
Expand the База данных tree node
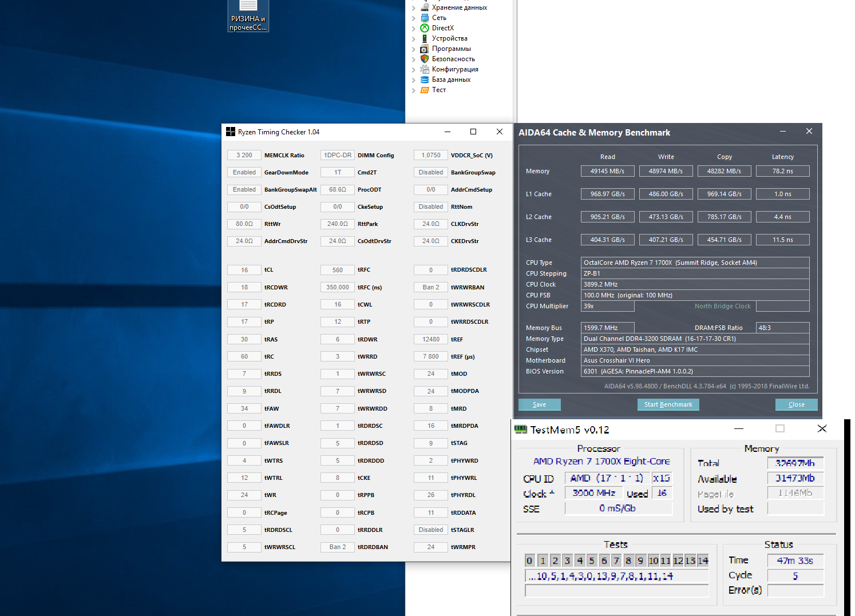413,80
